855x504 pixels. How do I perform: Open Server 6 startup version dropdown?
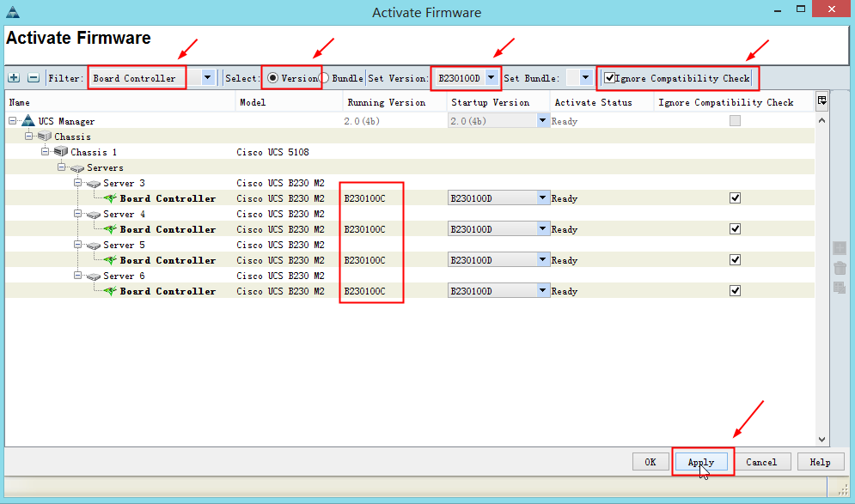pyautogui.click(x=542, y=290)
